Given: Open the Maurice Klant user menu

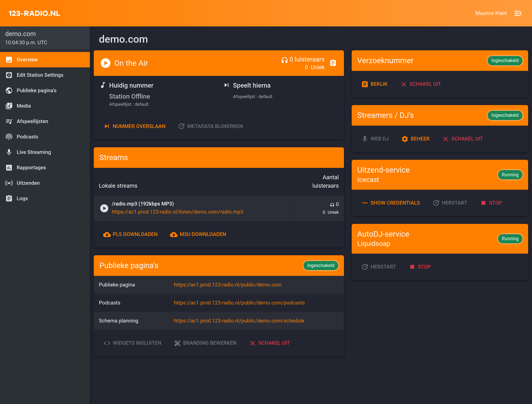Looking at the screenshot, I should tap(491, 13).
